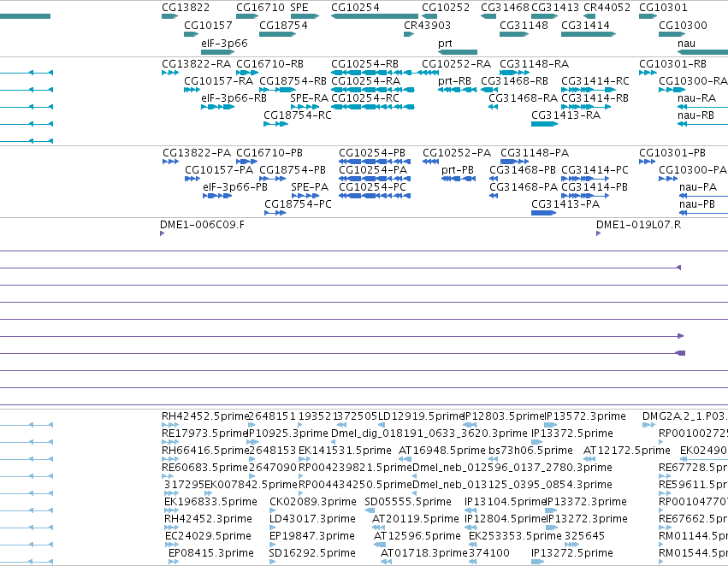Select the CR43903 gene label
This screenshot has width=728, height=566.
pos(427,25)
